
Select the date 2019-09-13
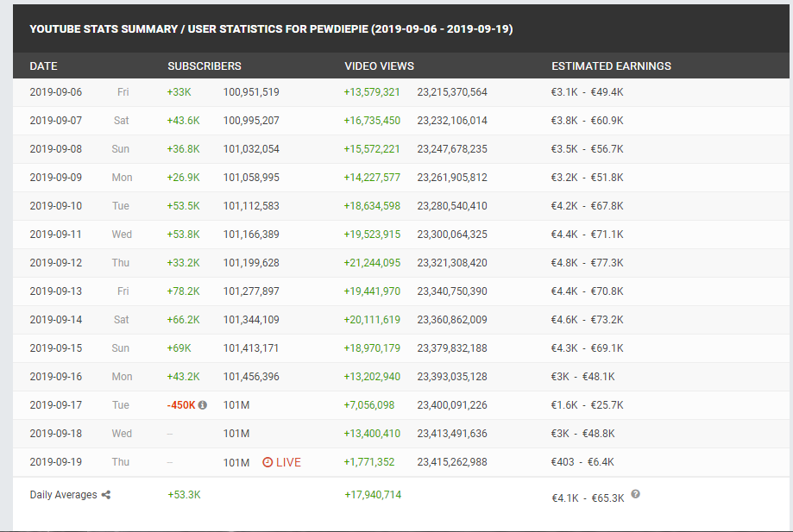55,291
